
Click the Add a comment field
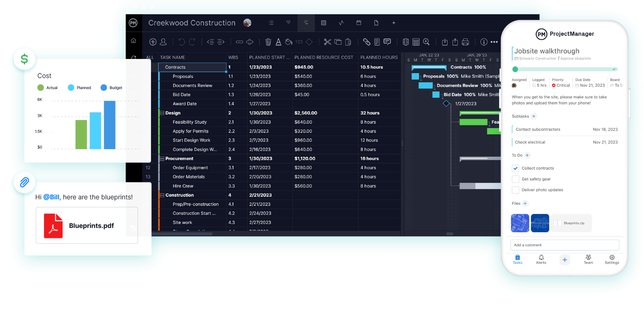565,245
